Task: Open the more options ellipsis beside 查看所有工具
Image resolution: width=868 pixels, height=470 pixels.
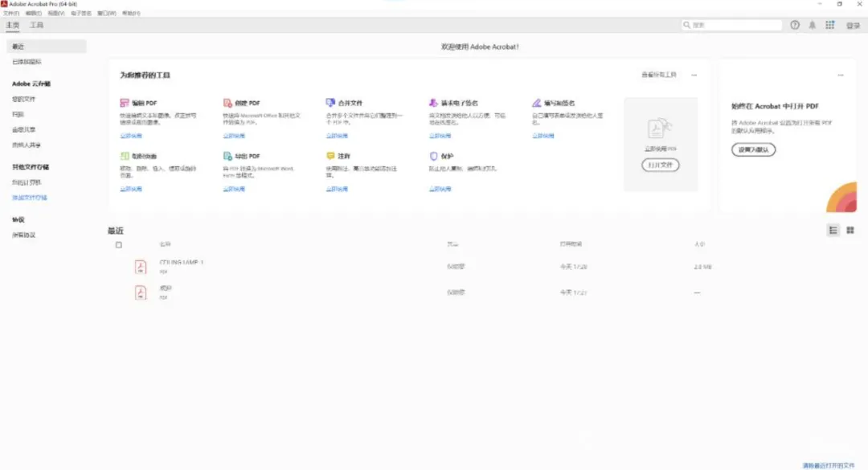Action: (x=694, y=75)
